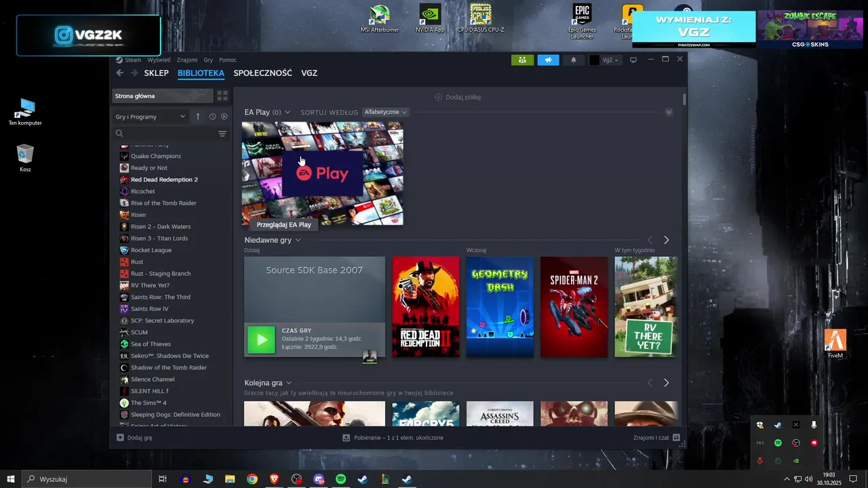Go back with the Steam left arrow
The height and width of the screenshot is (488, 868).
[120, 73]
